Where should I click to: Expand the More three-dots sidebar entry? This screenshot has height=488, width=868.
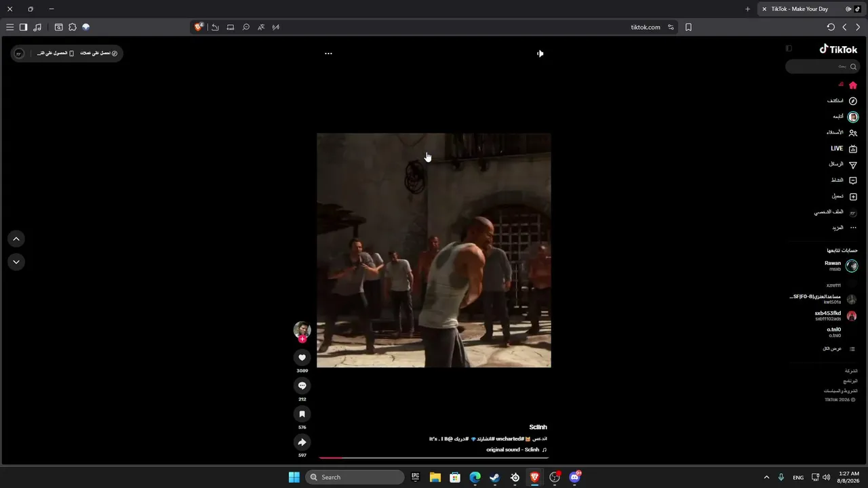[844, 228]
